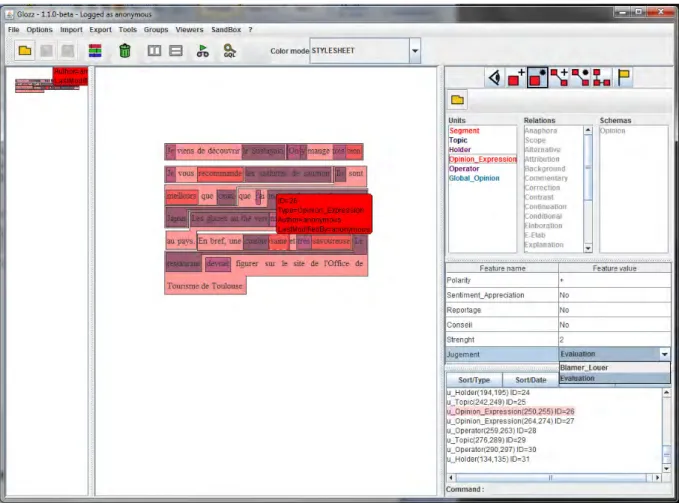Select the edit unit tool
The width and height of the screenshot is (679, 503).
pos(537,77)
